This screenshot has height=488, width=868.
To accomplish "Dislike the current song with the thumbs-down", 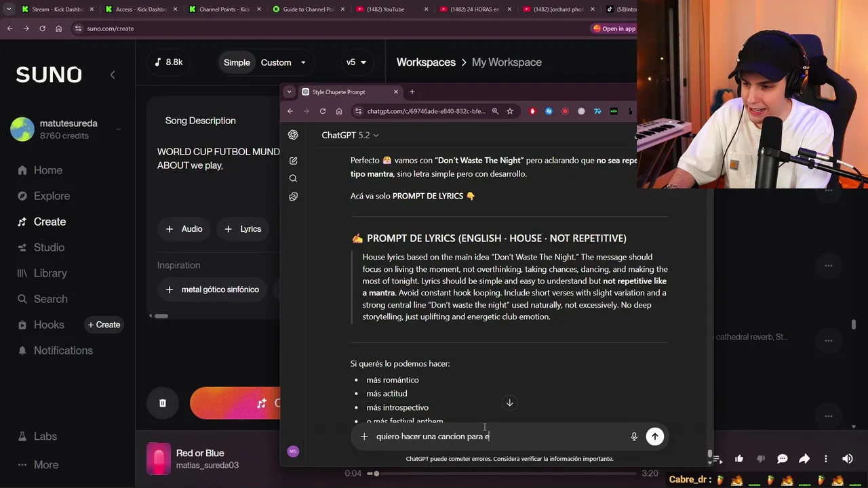I will click(x=761, y=459).
